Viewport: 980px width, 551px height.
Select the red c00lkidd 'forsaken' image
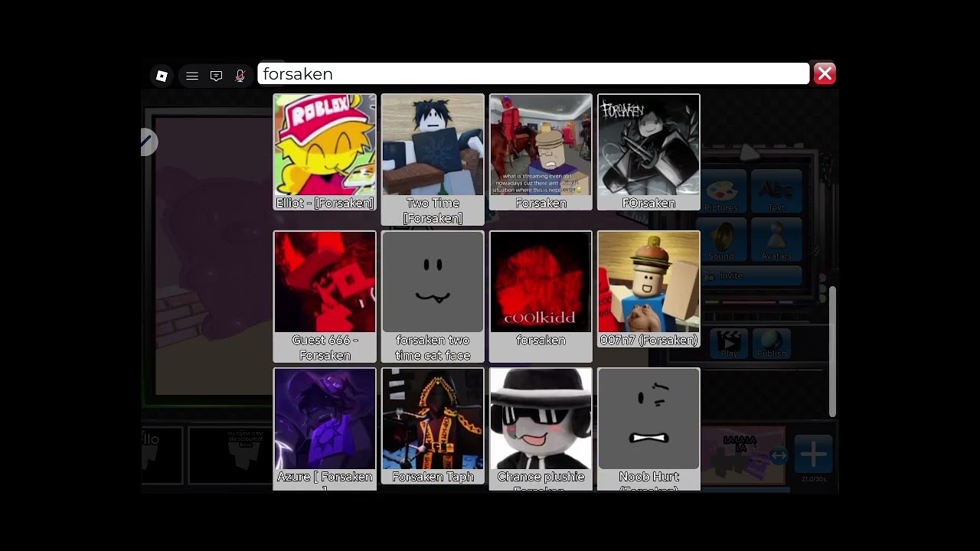[x=541, y=296]
